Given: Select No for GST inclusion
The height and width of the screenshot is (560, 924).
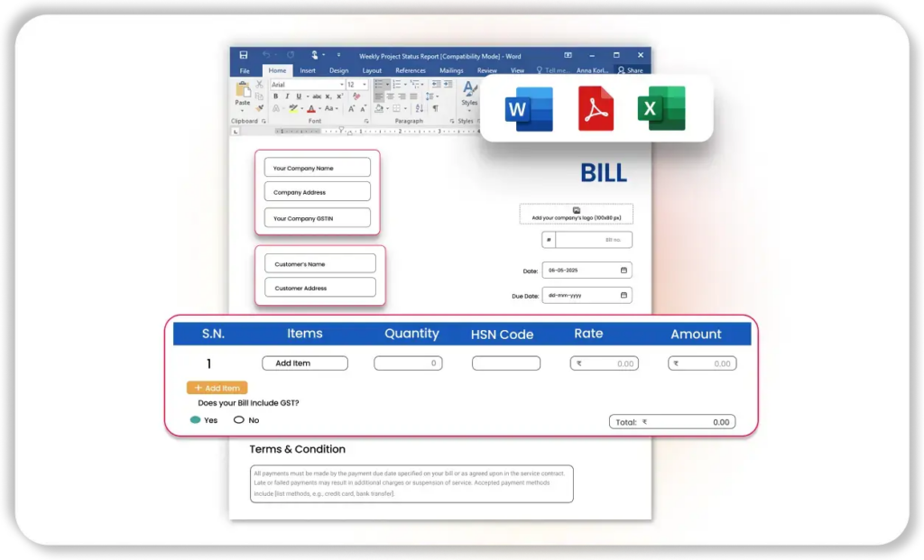Looking at the screenshot, I should 239,420.
